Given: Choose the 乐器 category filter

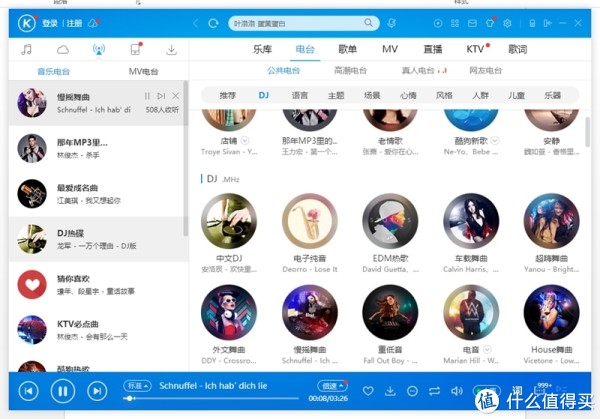Looking at the screenshot, I should click(553, 95).
